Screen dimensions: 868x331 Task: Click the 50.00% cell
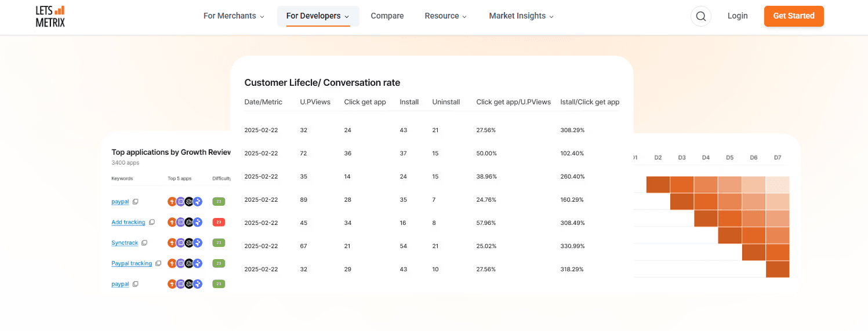[486, 154]
